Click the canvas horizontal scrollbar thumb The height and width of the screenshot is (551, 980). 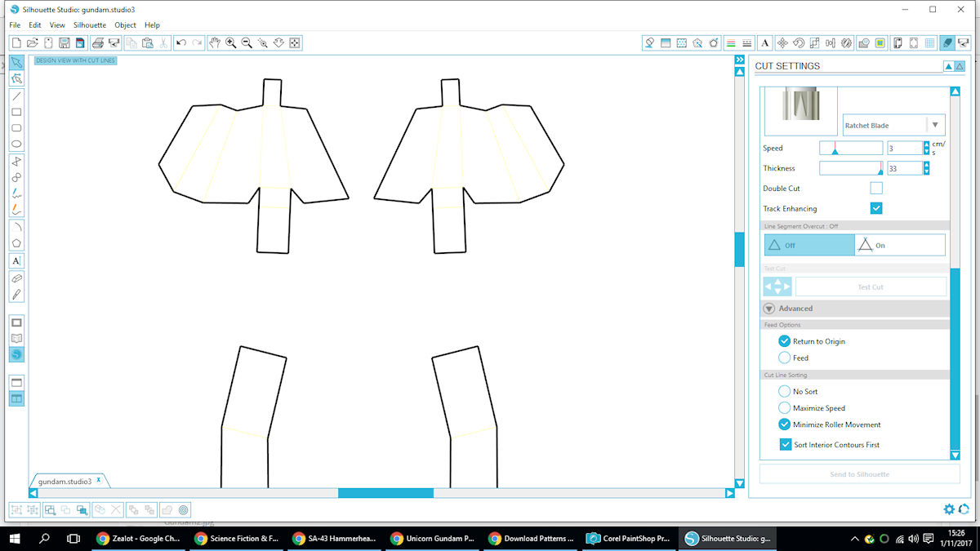385,493
